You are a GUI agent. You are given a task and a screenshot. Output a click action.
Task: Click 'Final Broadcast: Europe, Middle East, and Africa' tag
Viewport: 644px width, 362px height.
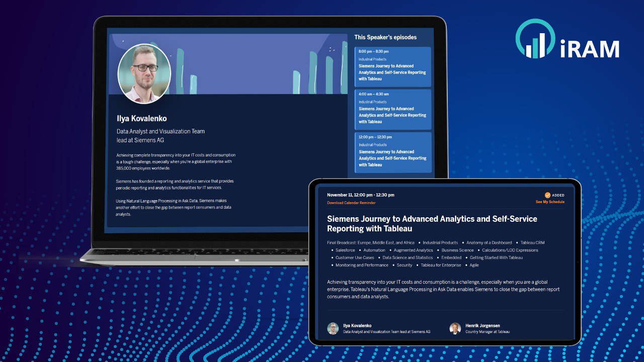(371, 243)
